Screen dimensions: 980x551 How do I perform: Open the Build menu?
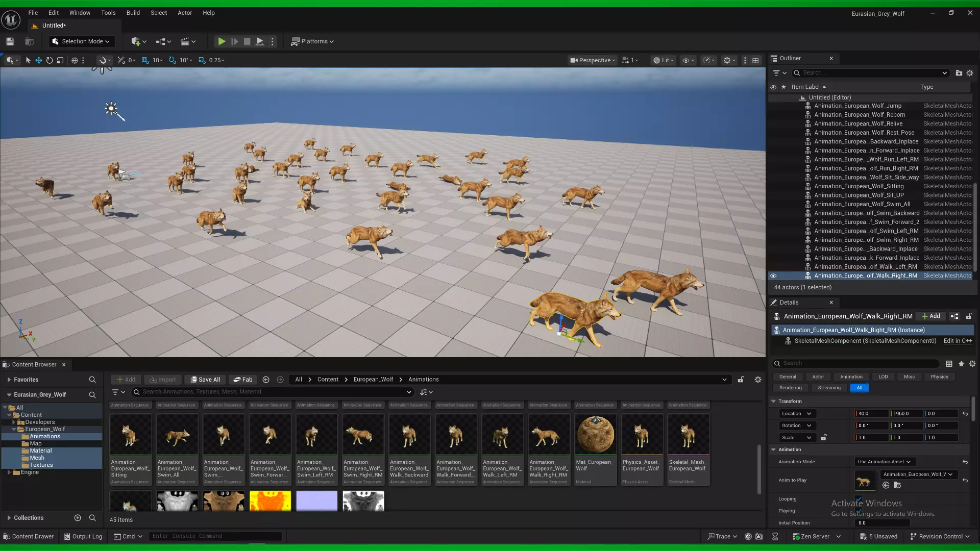tap(133, 13)
